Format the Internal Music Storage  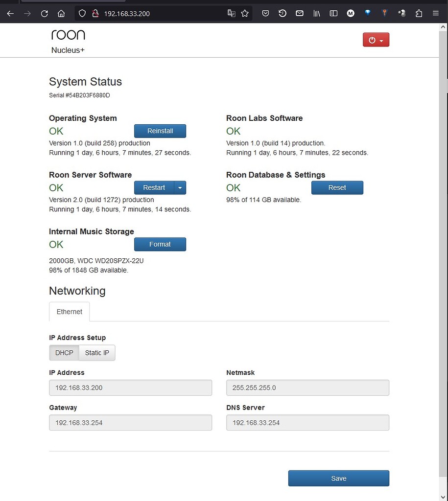(x=160, y=244)
